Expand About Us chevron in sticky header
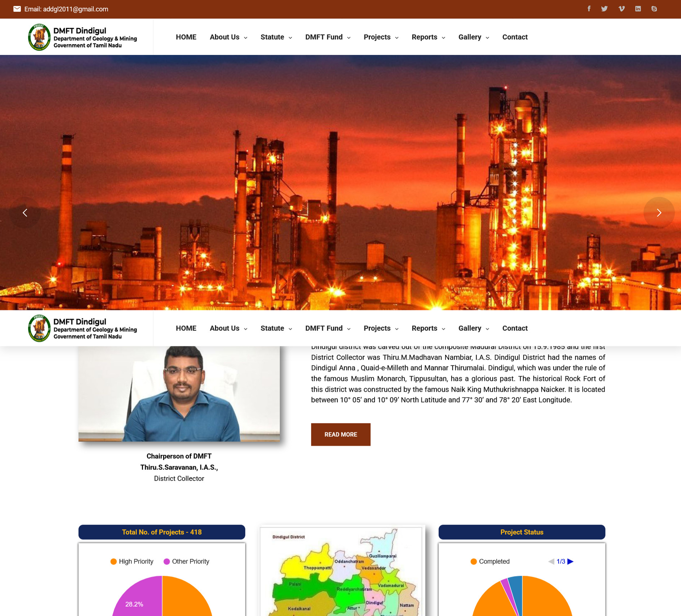681x616 pixels. coord(245,329)
